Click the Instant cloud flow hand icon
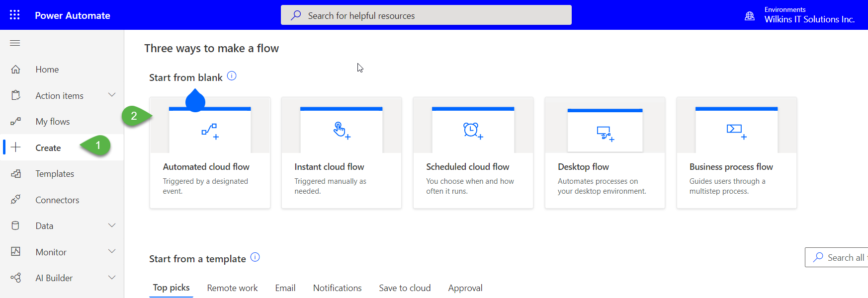The width and height of the screenshot is (868, 298). click(x=342, y=131)
